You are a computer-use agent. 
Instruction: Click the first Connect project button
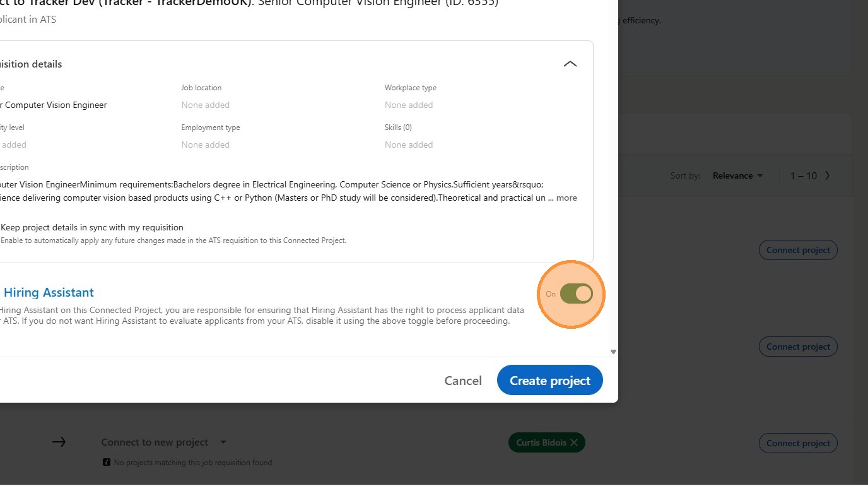click(x=797, y=250)
